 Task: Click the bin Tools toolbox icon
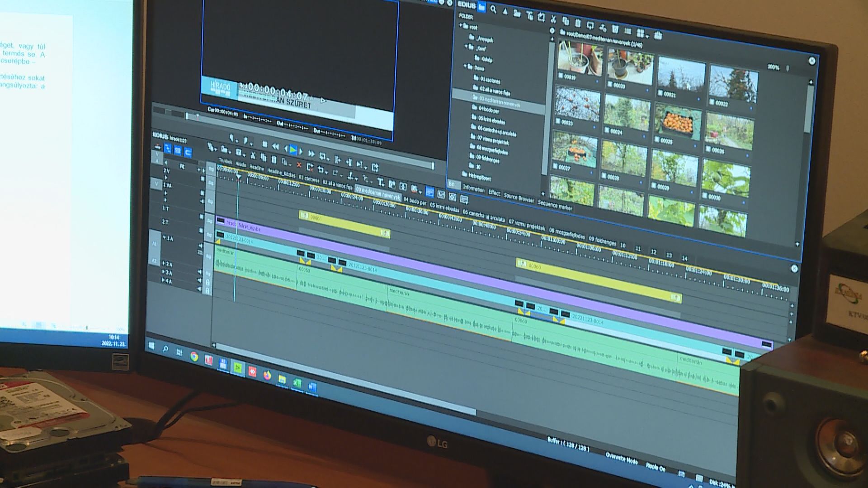tap(658, 35)
